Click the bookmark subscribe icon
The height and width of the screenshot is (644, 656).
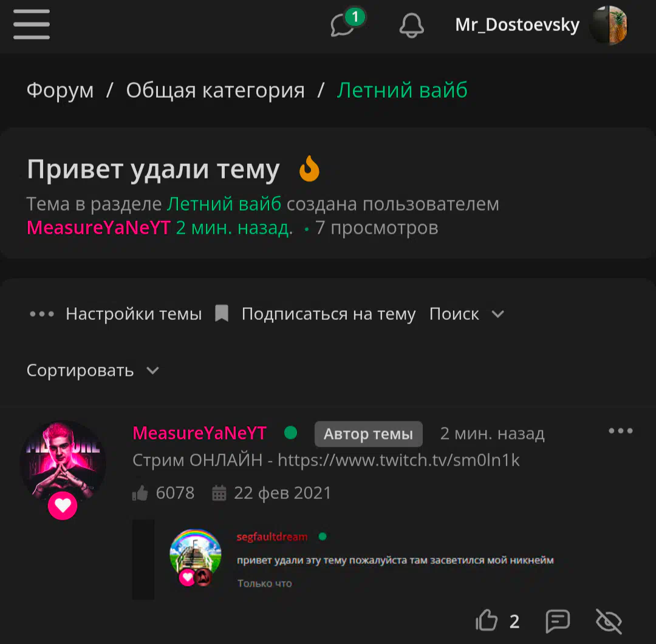[221, 313]
